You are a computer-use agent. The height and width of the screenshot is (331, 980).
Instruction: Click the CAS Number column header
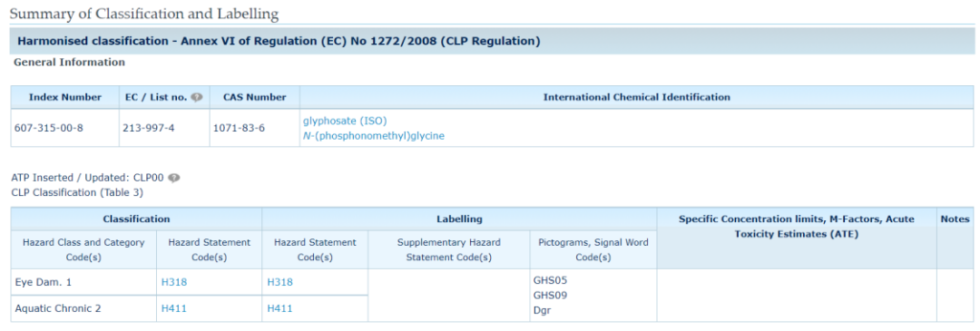coord(255,97)
